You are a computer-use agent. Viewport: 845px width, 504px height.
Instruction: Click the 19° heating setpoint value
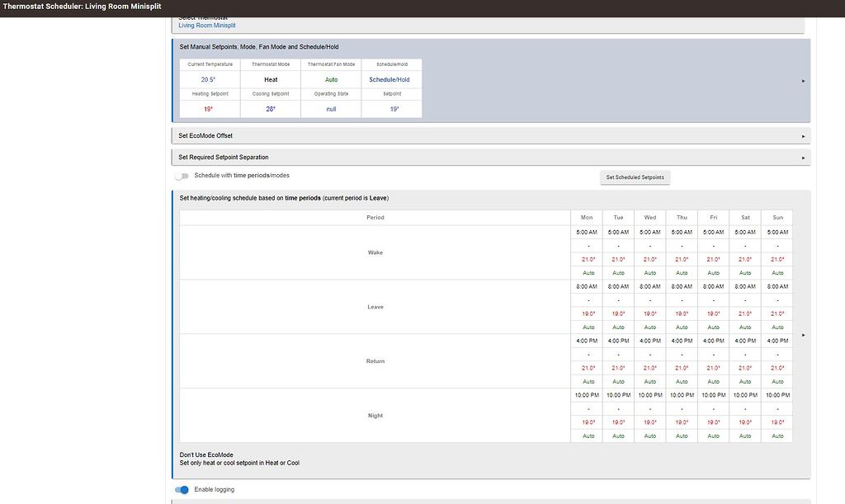click(x=209, y=108)
